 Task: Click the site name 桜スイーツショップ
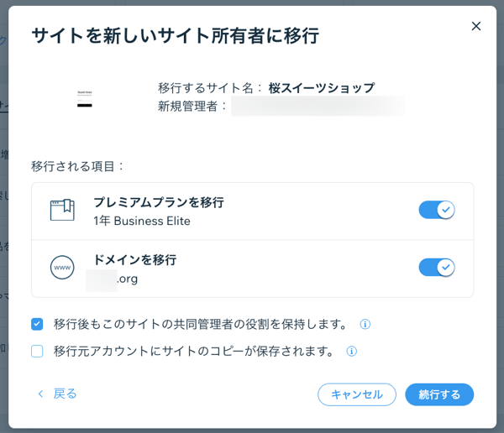tap(322, 88)
